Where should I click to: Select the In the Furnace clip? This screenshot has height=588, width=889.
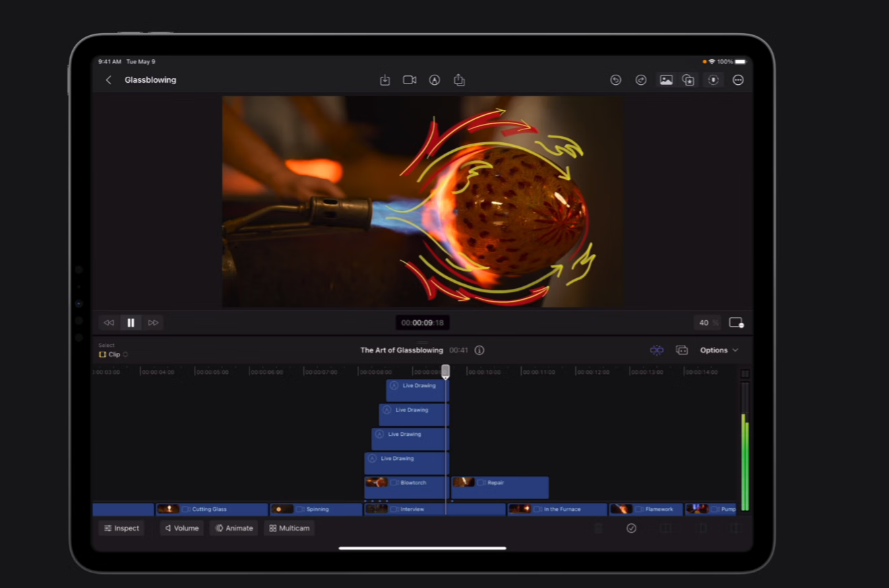point(557,509)
